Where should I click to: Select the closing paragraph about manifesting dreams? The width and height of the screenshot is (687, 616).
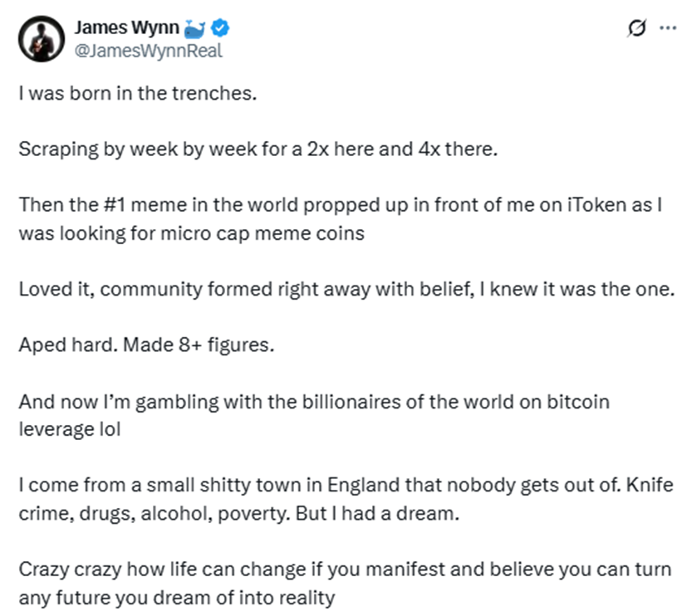(332, 570)
